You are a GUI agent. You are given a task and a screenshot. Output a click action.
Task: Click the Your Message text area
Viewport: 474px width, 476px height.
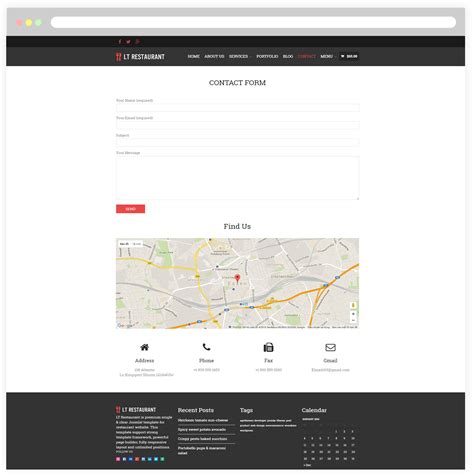pos(238,178)
